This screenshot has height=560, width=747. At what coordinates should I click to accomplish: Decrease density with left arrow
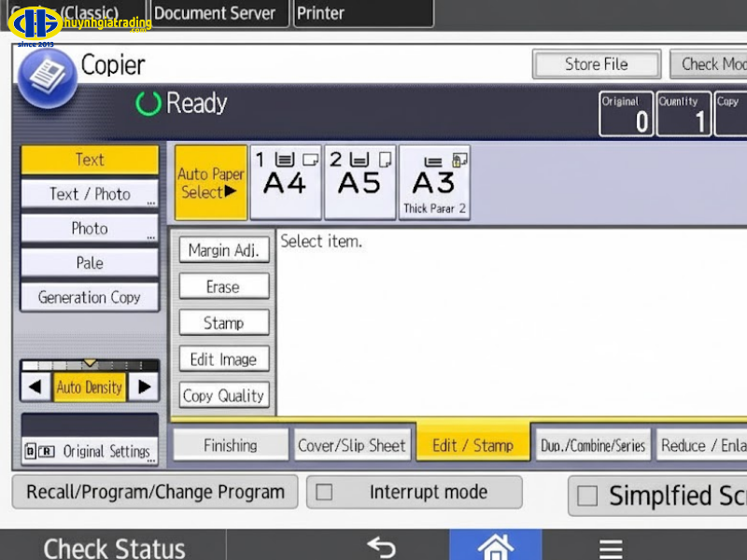point(35,386)
